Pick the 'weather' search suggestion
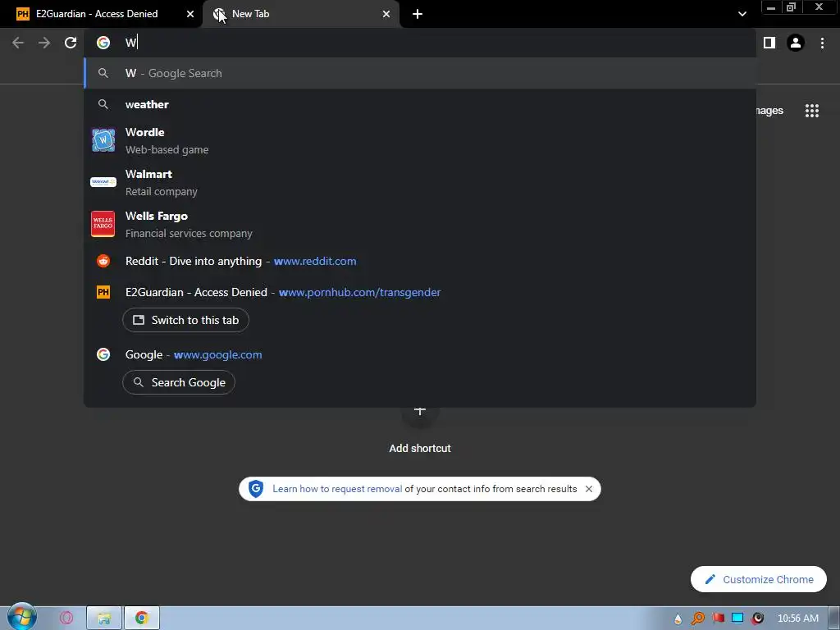840x630 pixels. (x=420, y=104)
